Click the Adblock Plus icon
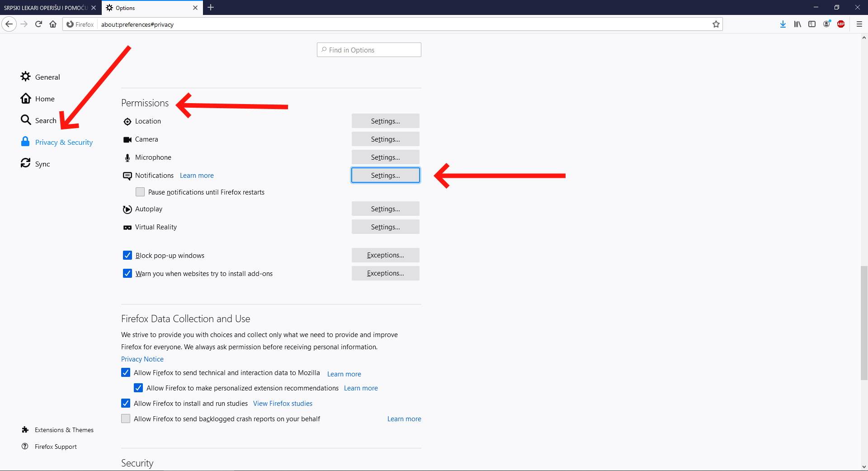Image resolution: width=868 pixels, height=471 pixels. coord(841,24)
